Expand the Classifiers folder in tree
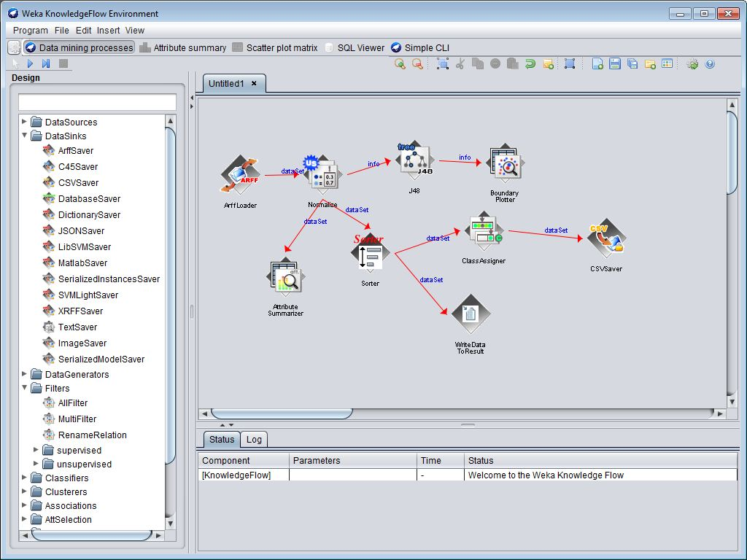Screen dimensions: 747x560 (25, 478)
